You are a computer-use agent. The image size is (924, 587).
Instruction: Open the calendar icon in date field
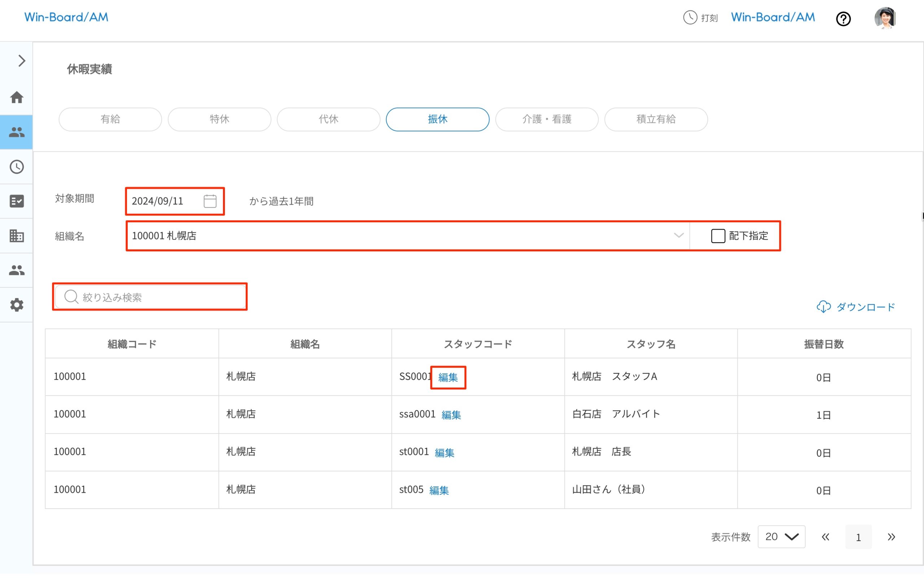pyautogui.click(x=210, y=201)
